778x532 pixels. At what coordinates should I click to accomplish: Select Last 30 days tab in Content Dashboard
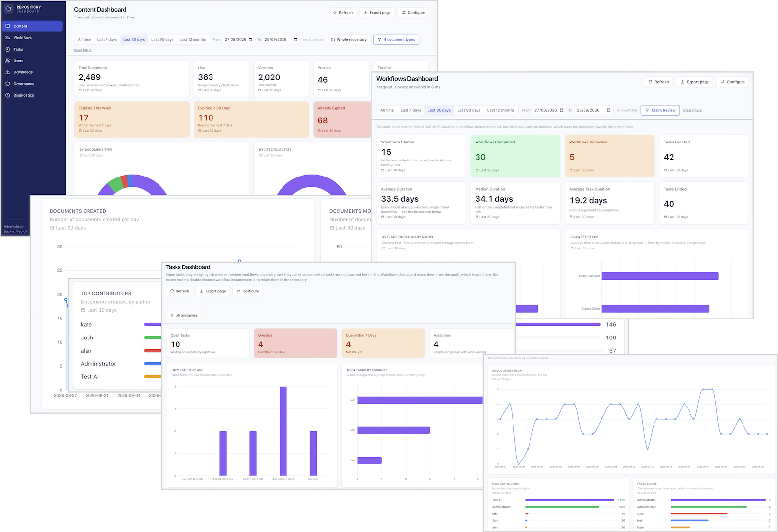click(x=134, y=40)
